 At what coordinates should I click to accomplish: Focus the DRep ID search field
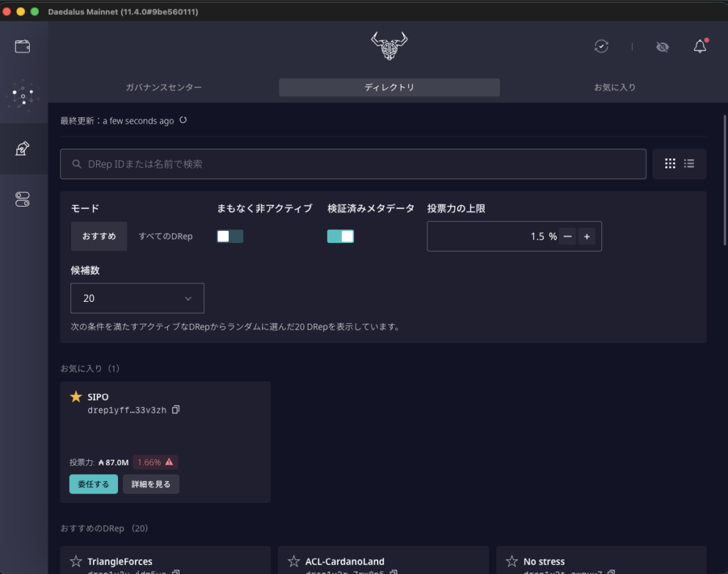point(353,164)
